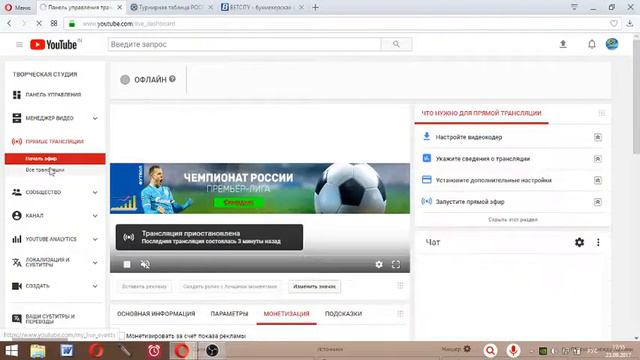Image resolution: width=640 pixels, height=360 pixels.
Task: Click the checklist panel drag grid icon
Action: tap(602, 113)
